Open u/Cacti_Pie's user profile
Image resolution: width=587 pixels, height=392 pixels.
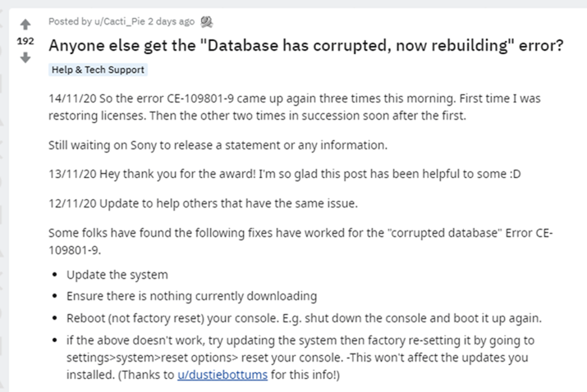119,21
